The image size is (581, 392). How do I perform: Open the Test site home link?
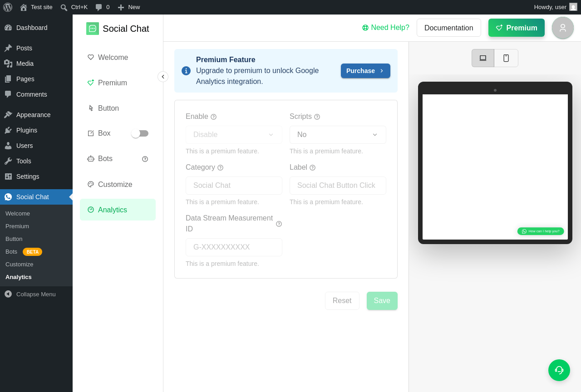(36, 7)
